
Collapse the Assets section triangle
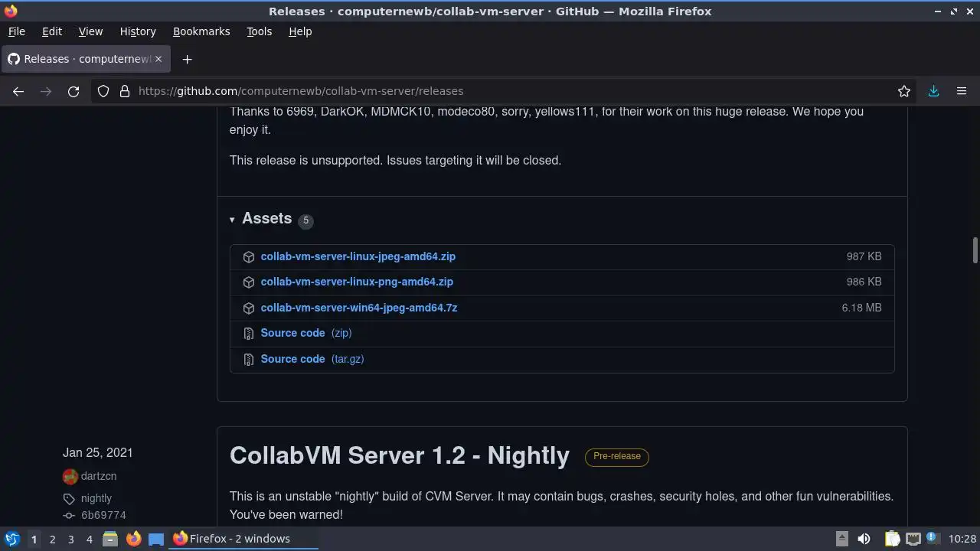tap(232, 220)
